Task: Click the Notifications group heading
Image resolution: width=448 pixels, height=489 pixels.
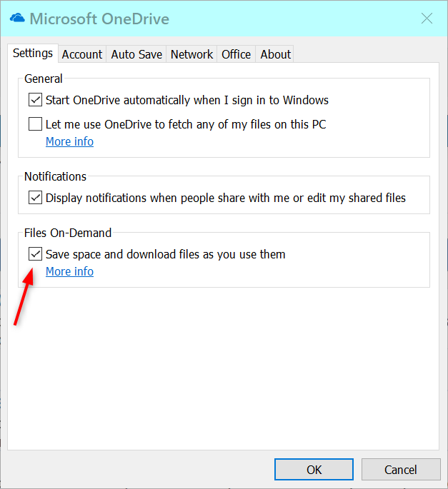Action: (x=55, y=176)
